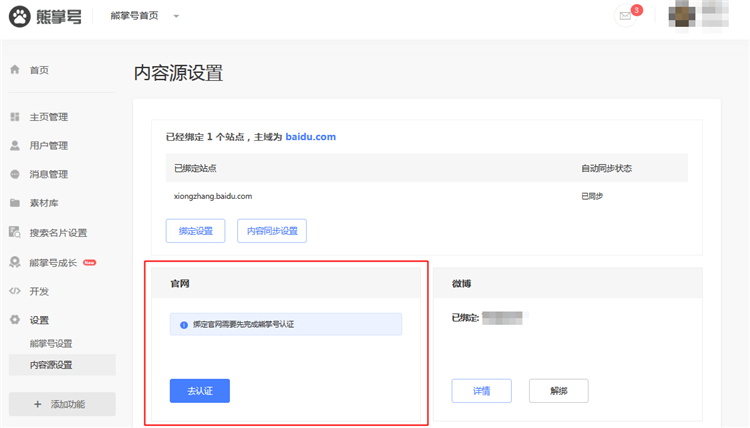The height and width of the screenshot is (428, 750).
Task: Click the 用户管理 person icon
Action: coord(15,146)
